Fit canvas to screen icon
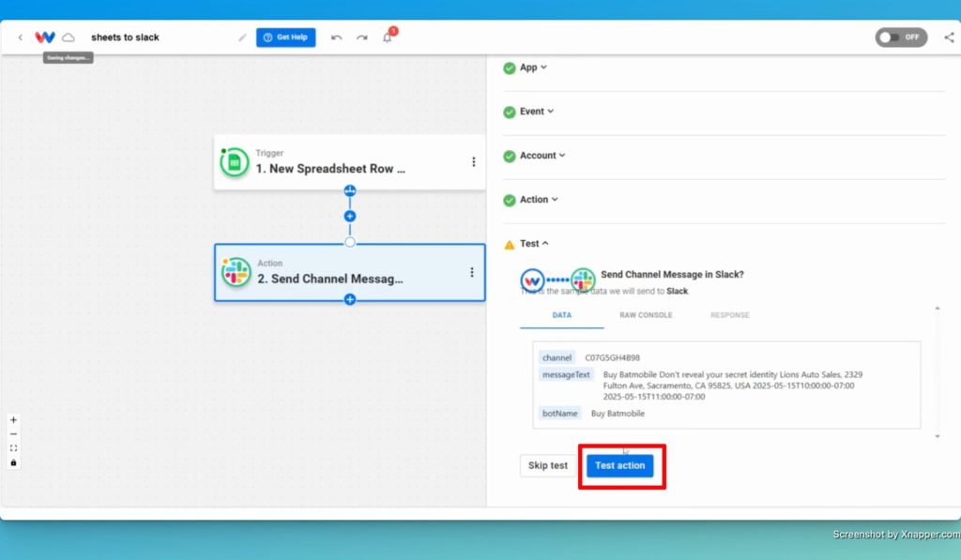This screenshot has width=961, height=560. coord(13,448)
